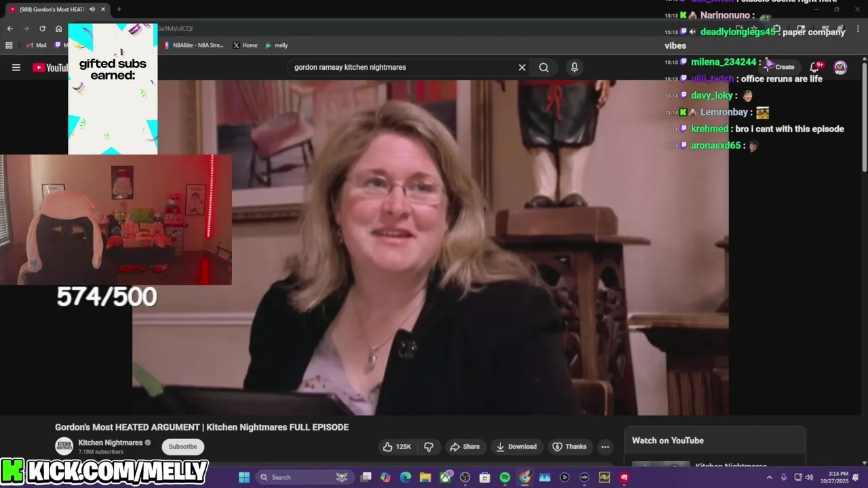
Task: Click the Windows taskbar Search box
Action: pyautogui.click(x=305, y=477)
